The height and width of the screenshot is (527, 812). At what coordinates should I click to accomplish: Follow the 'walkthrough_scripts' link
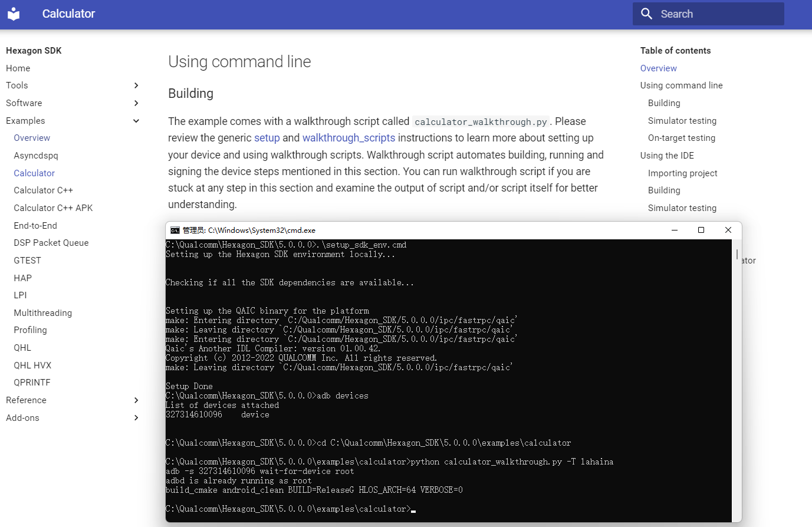coord(349,138)
